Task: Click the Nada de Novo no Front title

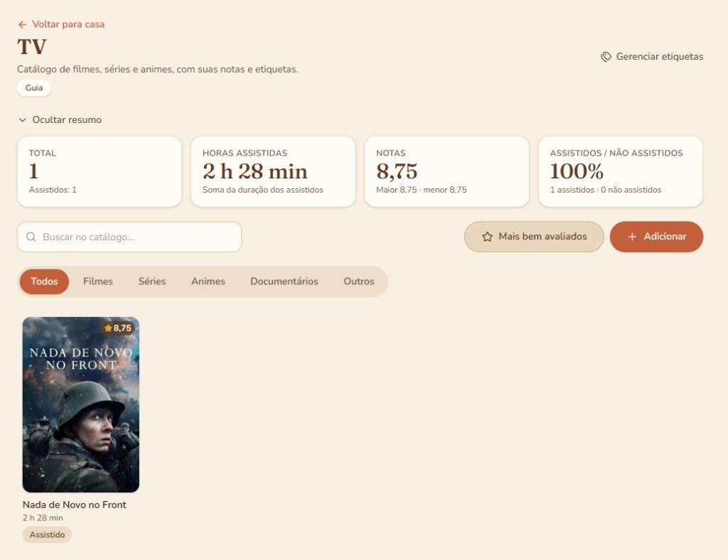Action: click(74, 505)
